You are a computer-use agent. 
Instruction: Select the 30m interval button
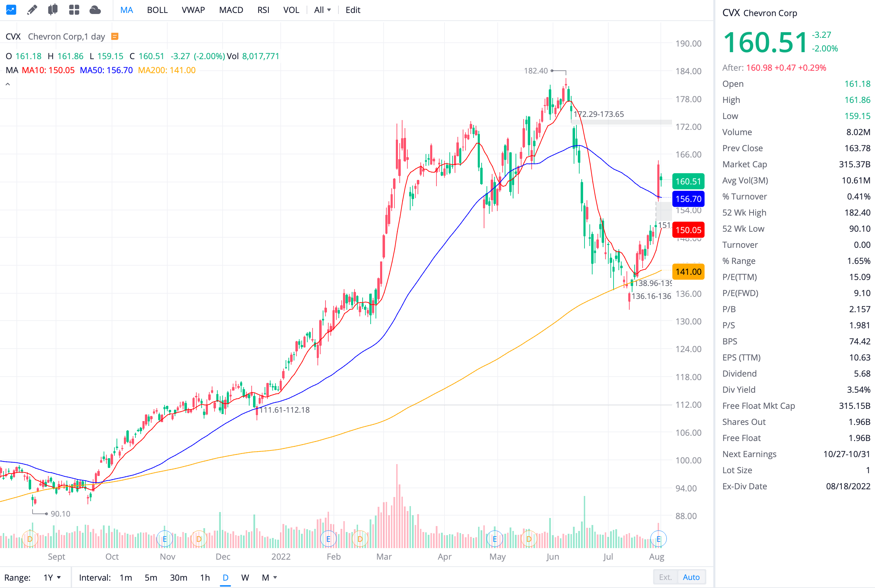pyautogui.click(x=178, y=577)
